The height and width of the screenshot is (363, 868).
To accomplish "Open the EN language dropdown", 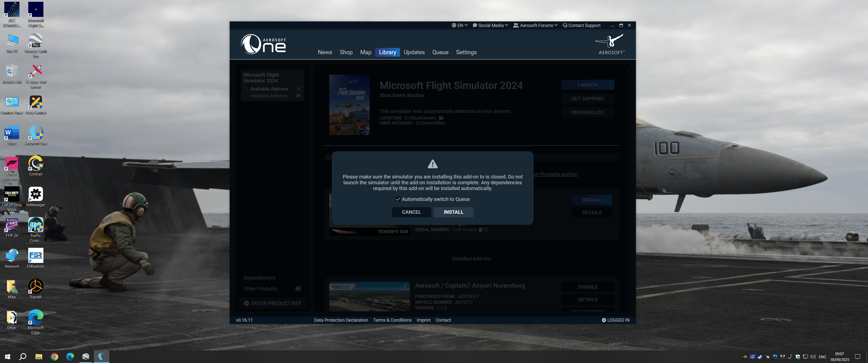I will (x=459, y=25).
